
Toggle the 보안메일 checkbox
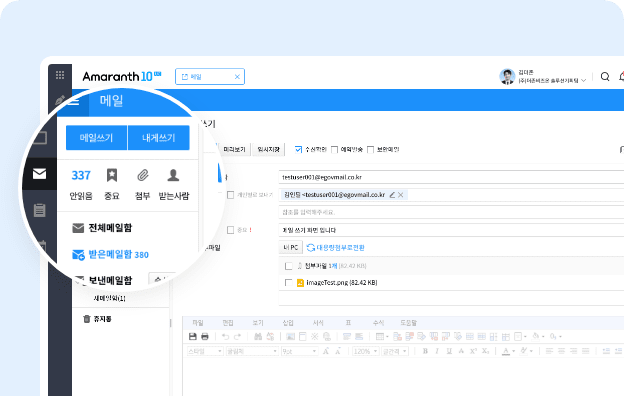click(x=370, y=150)
